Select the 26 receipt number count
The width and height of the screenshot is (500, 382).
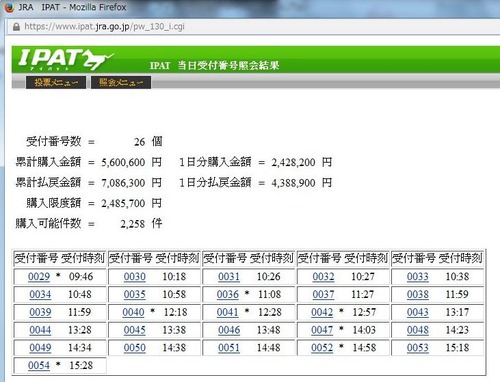pos(140,142)
